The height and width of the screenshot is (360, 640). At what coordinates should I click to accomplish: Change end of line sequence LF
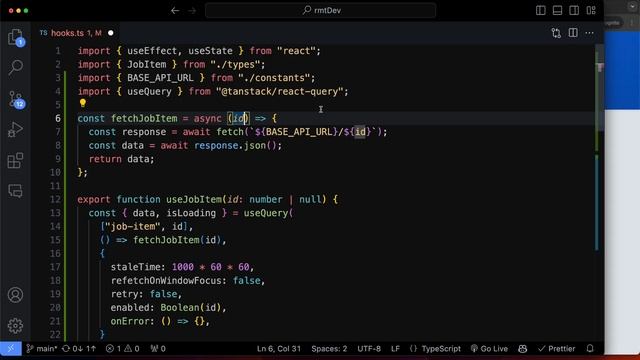click(395, 349)
